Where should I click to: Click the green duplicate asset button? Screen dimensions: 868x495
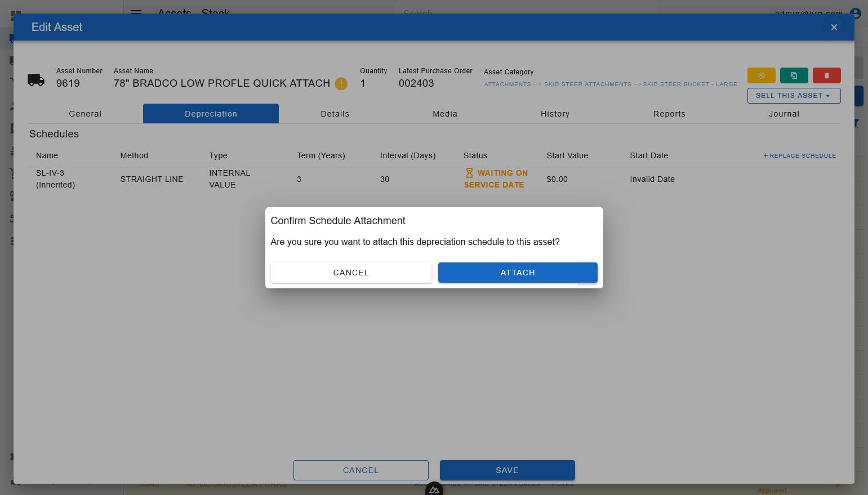[x=794, y=75]
